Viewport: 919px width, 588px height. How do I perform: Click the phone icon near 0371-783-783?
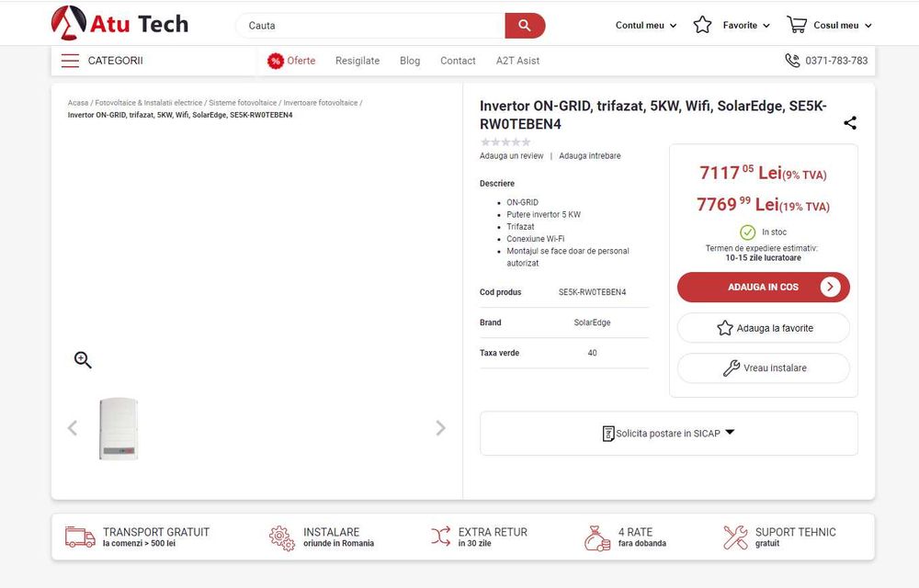point(792,61)
